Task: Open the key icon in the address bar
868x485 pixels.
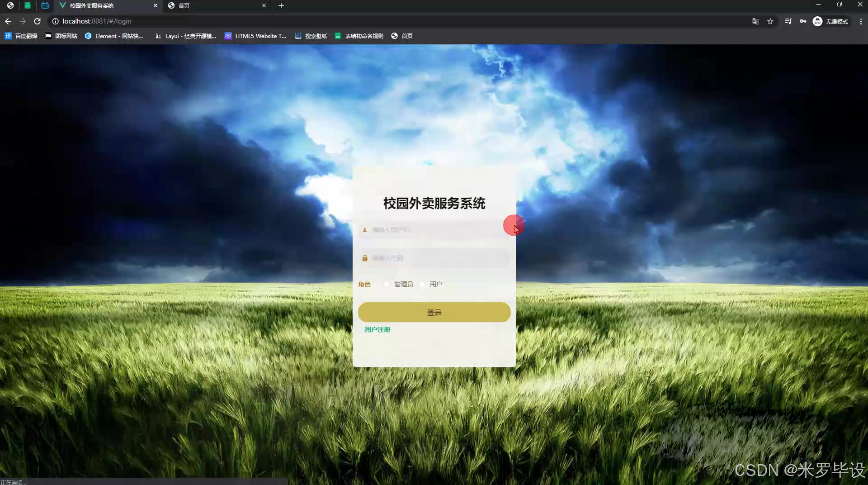Action: point(803,21)
